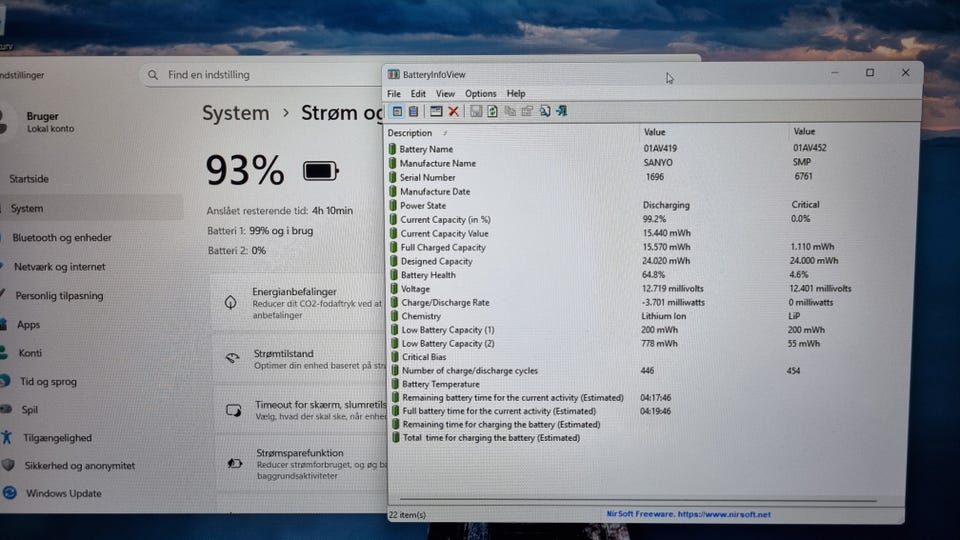Click the Copy toolbar icon
The width and height of the screenshot is (960, 540).
(510, 111)
